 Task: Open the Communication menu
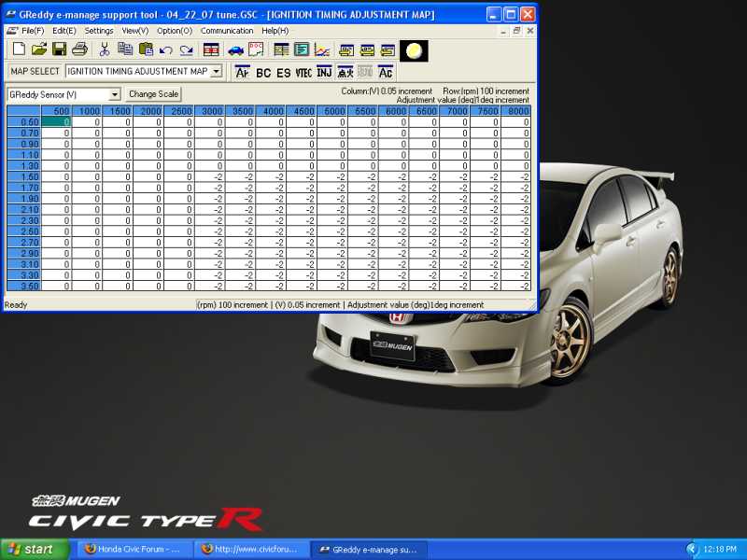pos(227,31)
